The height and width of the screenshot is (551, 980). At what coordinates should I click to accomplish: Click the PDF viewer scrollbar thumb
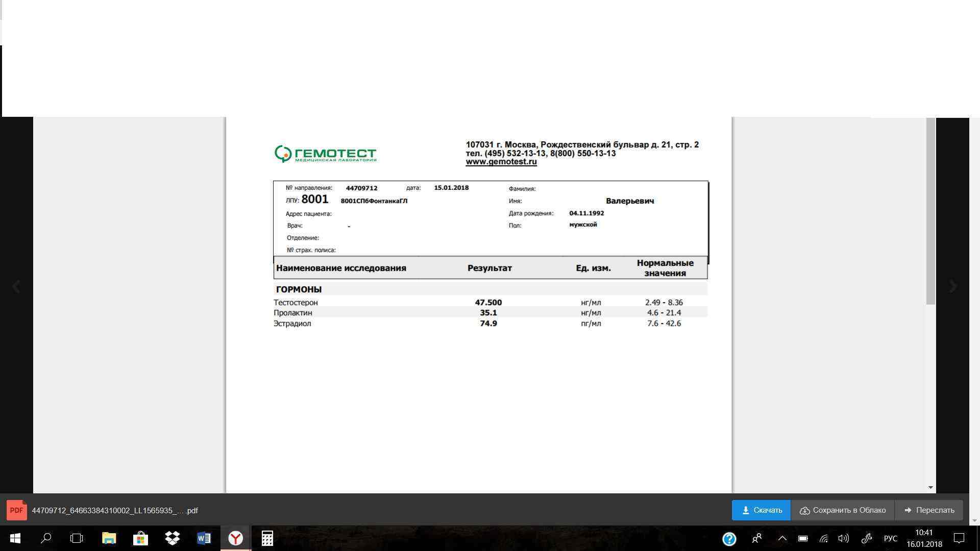coord(930,211)
